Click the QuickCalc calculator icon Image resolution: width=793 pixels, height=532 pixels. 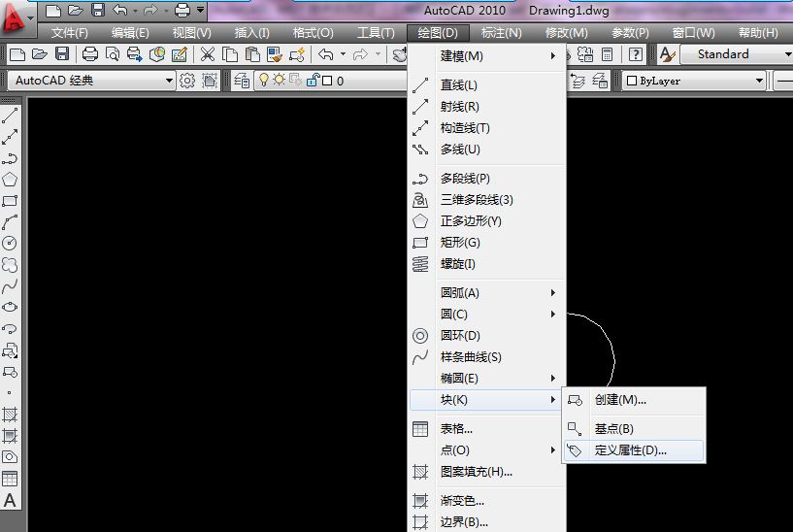(608, 53)
